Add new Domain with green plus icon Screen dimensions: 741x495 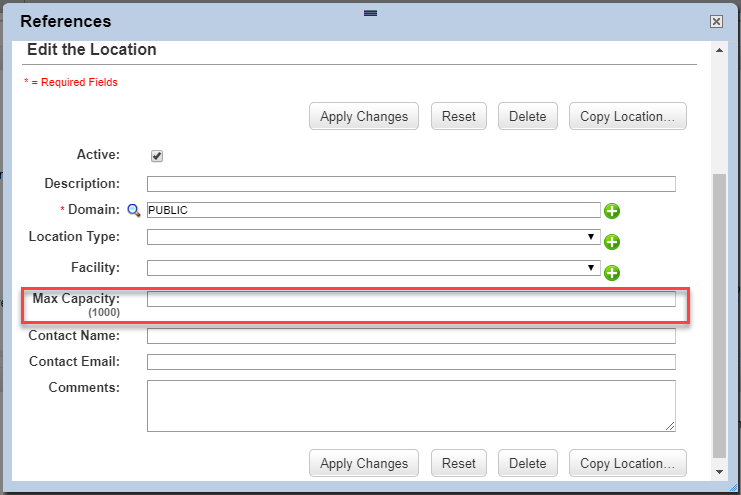(x=612, y=211)
